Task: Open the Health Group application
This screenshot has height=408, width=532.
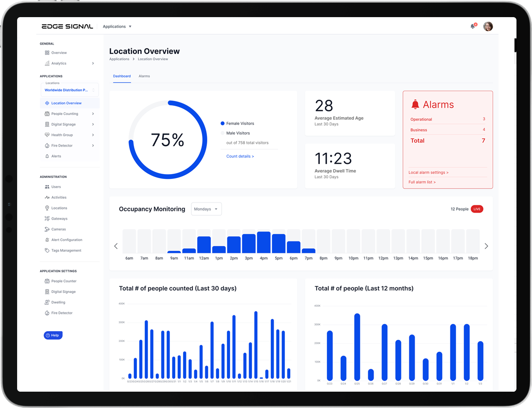Action: (x=62, y=135)
